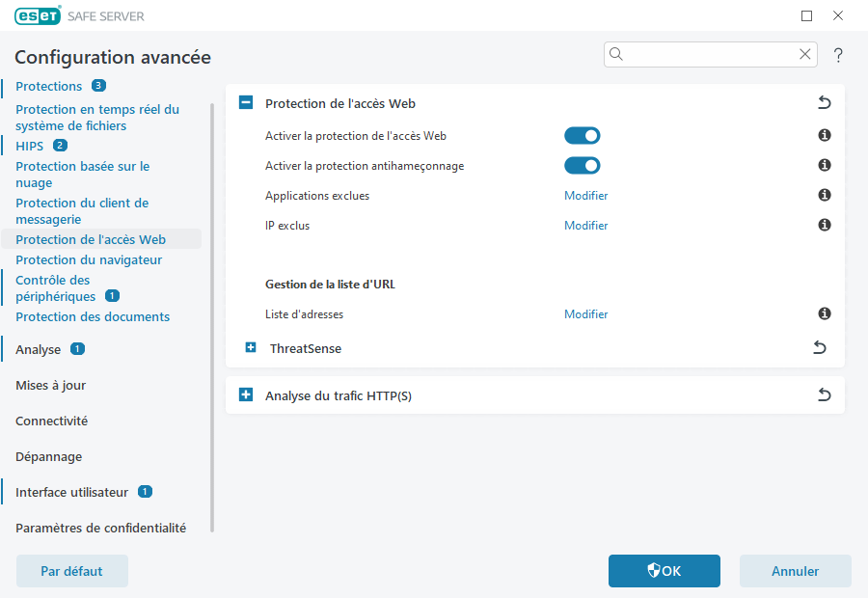This screenshot has width=868, height=598.
Task: Click the info icon next to Applications exclues
Action: [824, 195]
